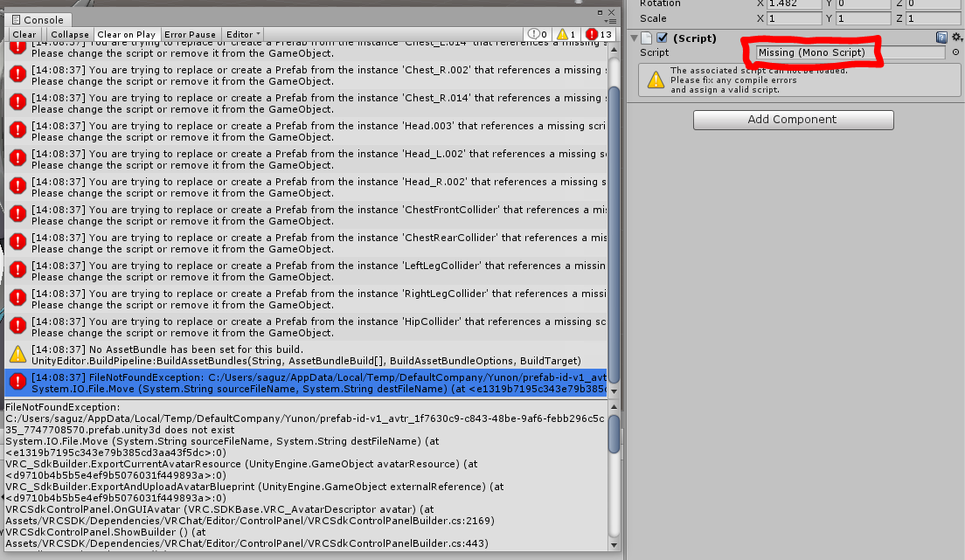The width and height of the screenshot is (965, 560).
Task: Select the 'ChestFrontCollider' error entry
Action: [306, 216]
